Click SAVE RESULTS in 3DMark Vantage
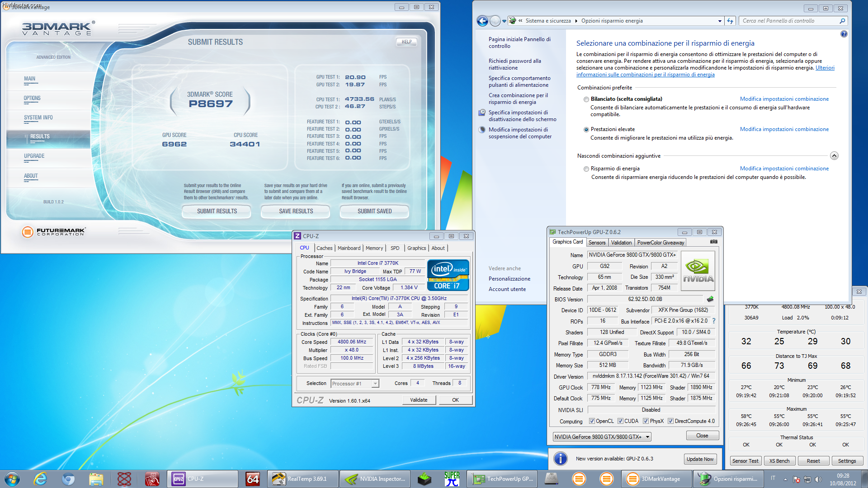868x488 pixels. [296, 211]
